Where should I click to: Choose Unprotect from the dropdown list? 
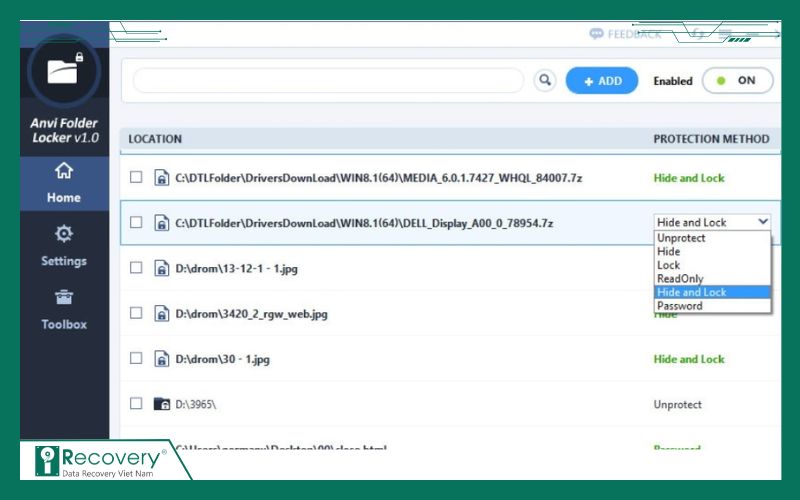point(681,238)
